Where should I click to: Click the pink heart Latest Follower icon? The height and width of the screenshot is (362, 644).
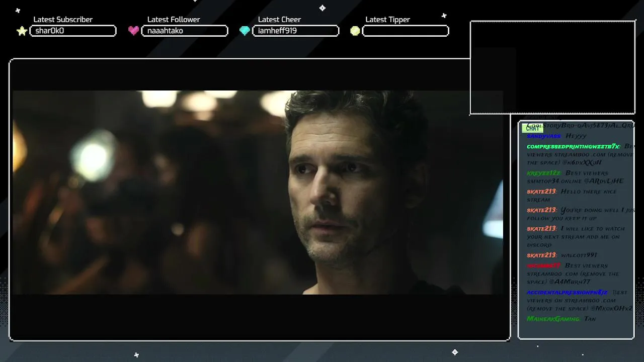[133, 31]
